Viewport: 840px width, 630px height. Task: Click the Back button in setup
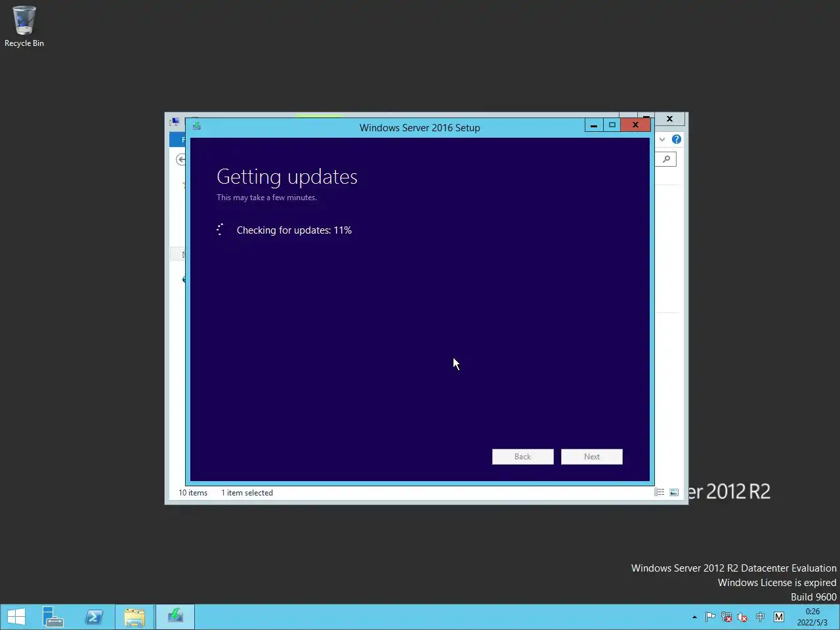click(523, 457)
